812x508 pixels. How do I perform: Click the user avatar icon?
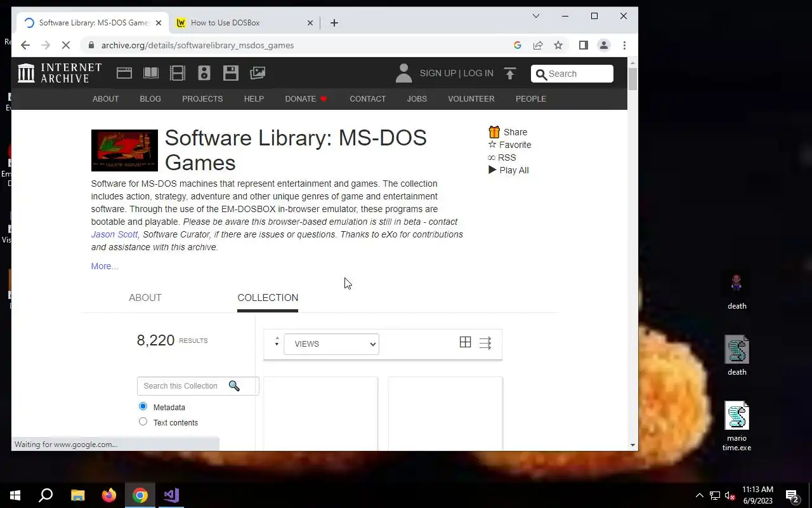pyautogui.click(x=403, y=73)
